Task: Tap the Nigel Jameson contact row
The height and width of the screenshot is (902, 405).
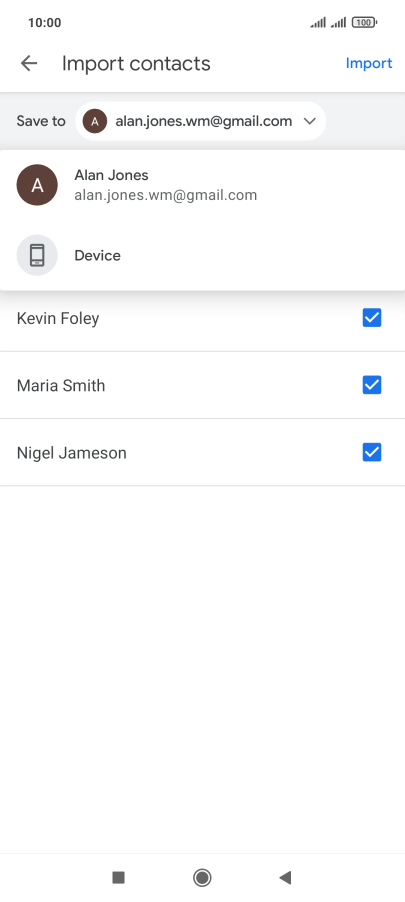Action: (202, 452)
